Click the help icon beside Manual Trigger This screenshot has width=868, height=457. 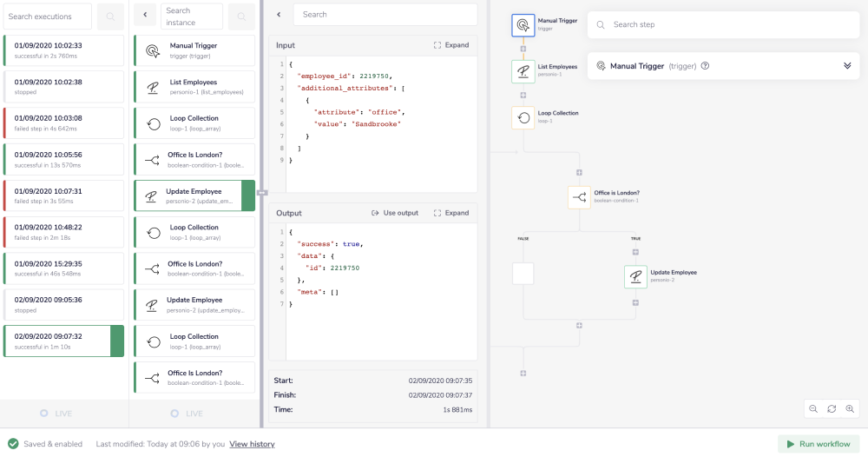click(705, 66)
